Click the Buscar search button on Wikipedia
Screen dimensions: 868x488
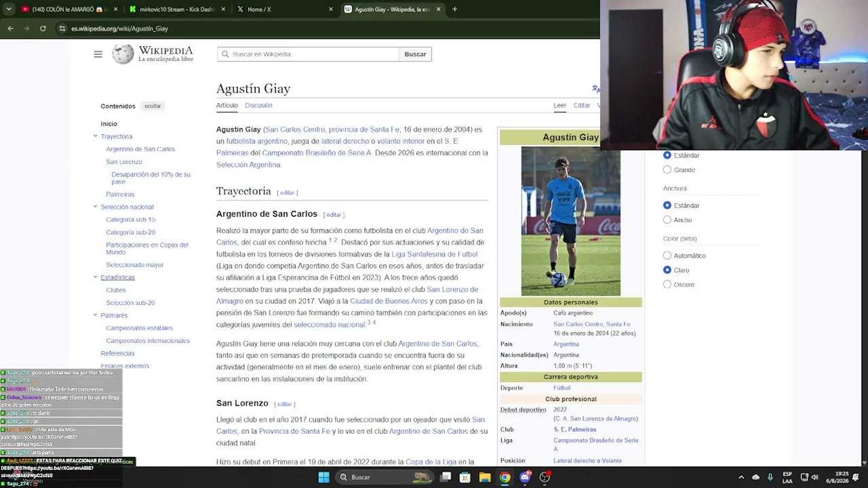[x=415, y=54]
